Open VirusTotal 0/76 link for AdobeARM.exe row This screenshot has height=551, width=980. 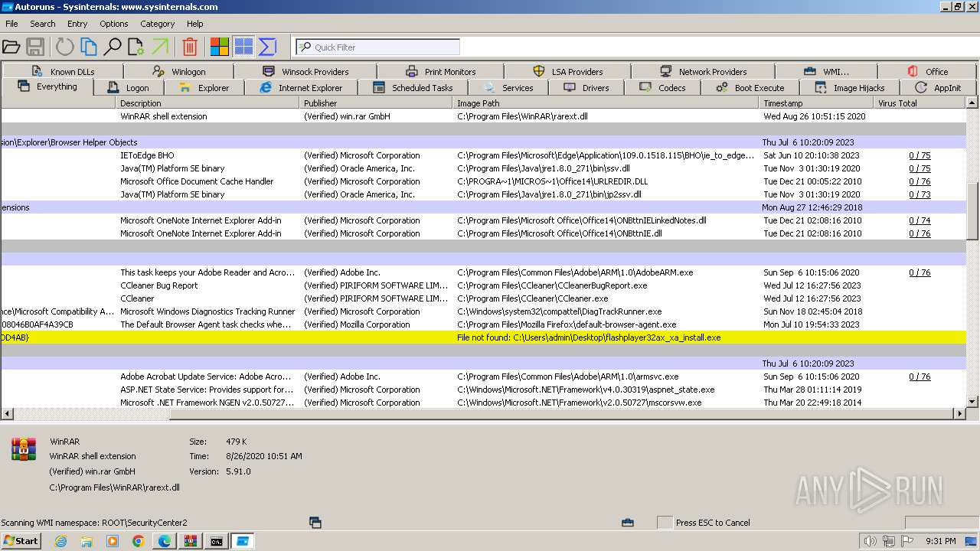[x=920, y=272]
